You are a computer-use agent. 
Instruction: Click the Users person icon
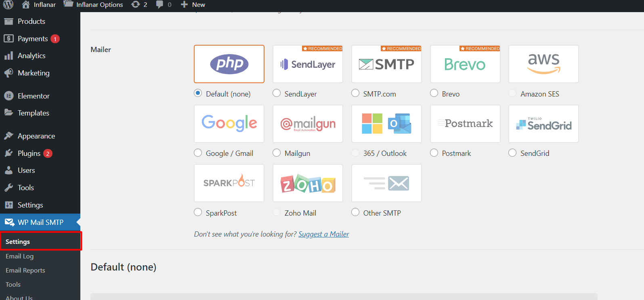[x=8, y=170]
